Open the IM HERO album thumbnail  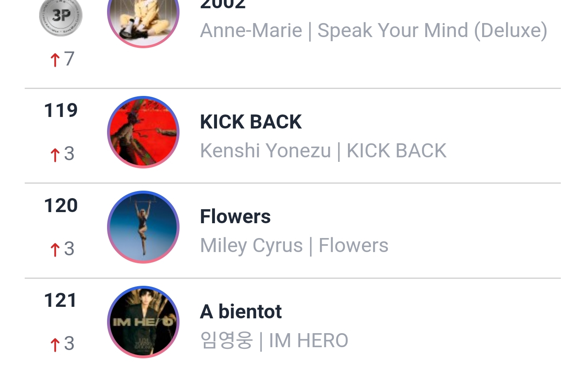tap(143, 322)
